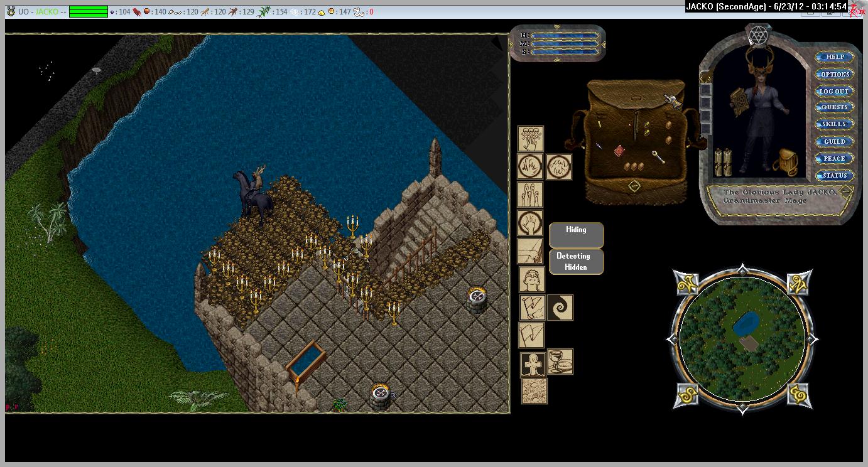Viewport: 868px width, 467px height.
Task: Collapse the paperdoll using the diamond button
Action: (x=847, y=191)
